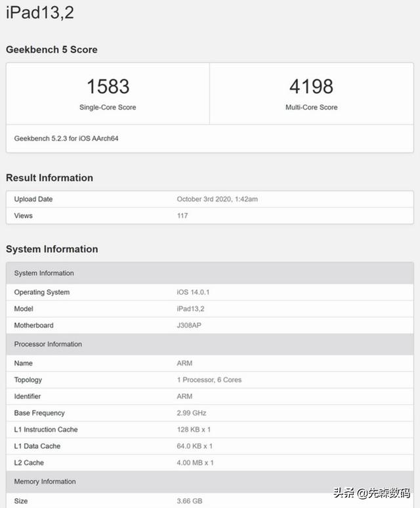Click the Views label
Viewport: 420px width, 508px height.
click(x=24, y=216)
